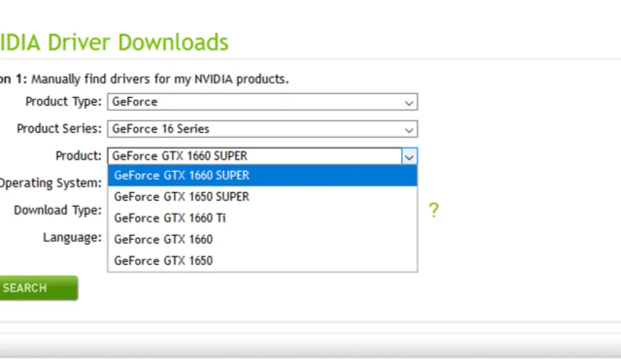Select the GeForce GTX 1660 option
Screen dimensions: 621x364
pyautogui.click(x=262, y=240)
